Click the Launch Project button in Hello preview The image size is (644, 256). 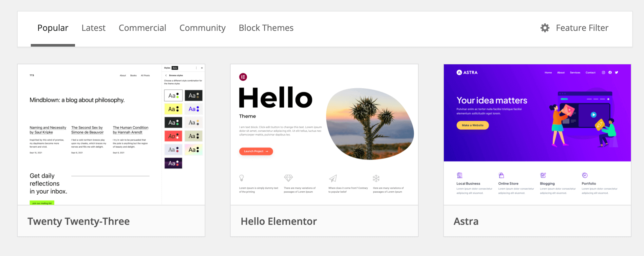(256, 151)
